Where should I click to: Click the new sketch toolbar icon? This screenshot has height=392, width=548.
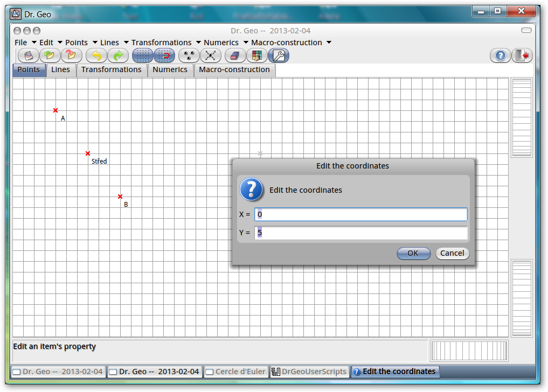29,55
